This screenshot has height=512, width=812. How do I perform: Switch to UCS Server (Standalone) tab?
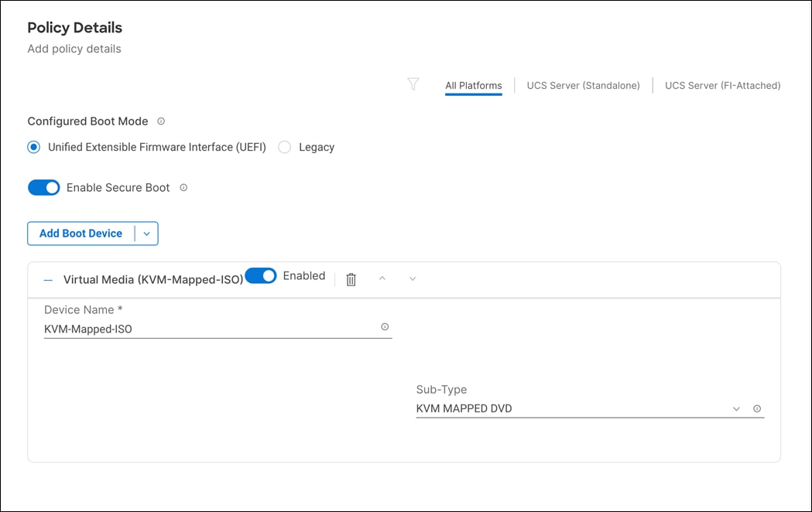(583, 85)
